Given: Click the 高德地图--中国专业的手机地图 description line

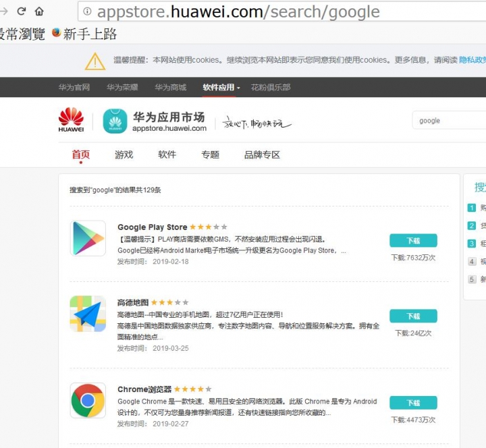Looking at the screenshot, I should (200, 315).
